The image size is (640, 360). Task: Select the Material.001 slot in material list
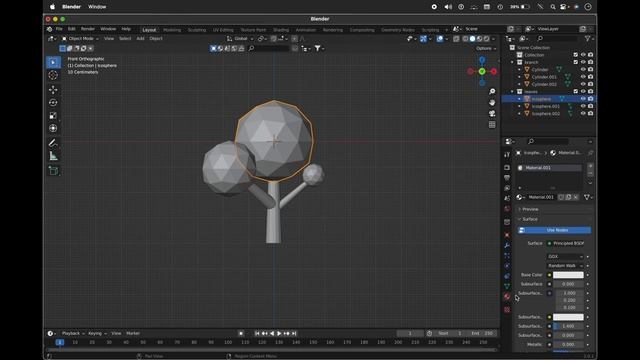(549, 168)
